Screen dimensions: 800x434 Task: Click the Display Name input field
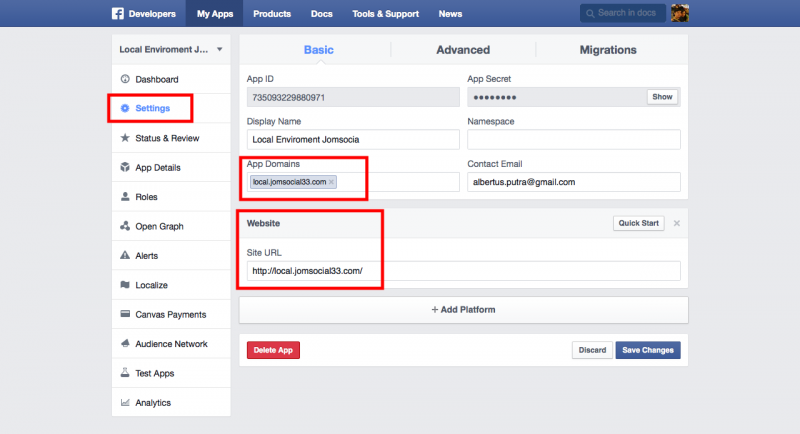pos(353,140)
